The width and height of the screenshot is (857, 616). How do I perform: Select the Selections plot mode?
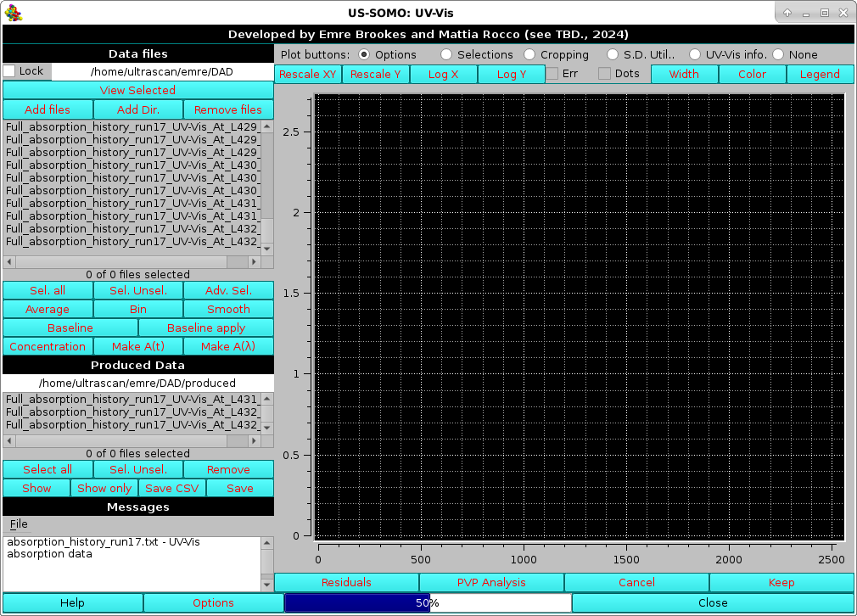pos(446,54)
